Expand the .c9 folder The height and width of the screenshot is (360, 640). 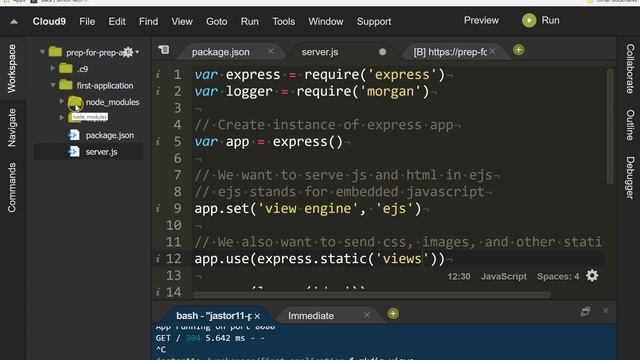pyautogui.click(x=53, y=69)
